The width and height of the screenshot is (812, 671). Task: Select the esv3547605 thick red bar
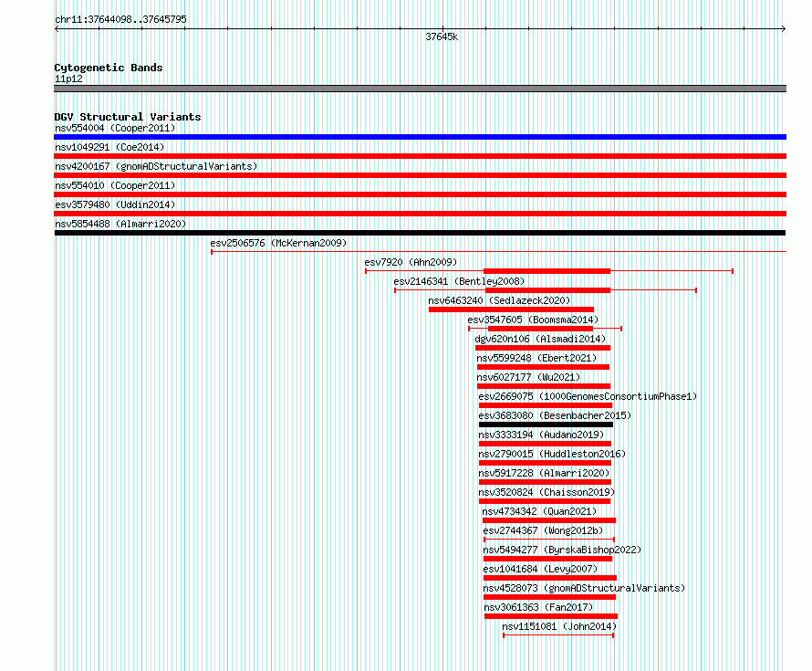(x=541, y=329)
